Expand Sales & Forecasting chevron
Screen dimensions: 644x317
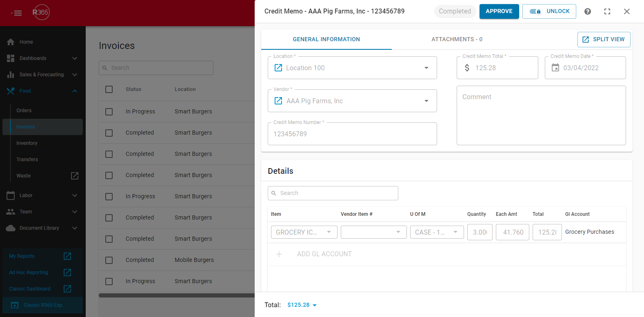(x=75, y=75)
